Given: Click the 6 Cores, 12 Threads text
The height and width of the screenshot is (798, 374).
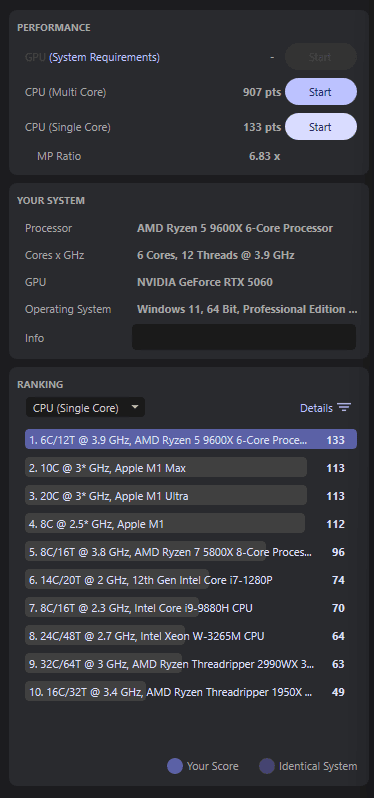Looking at the screenshot, I should (x=216, y=255).
